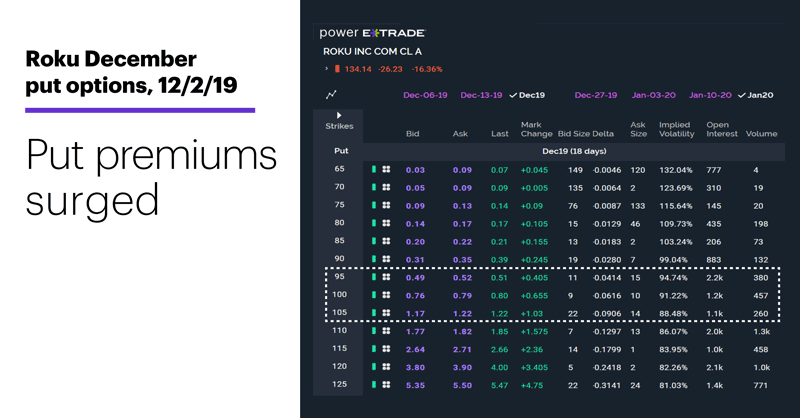Sort by the Last column header
This screenshot has height=418, width=800.
[x=499, y=134]
